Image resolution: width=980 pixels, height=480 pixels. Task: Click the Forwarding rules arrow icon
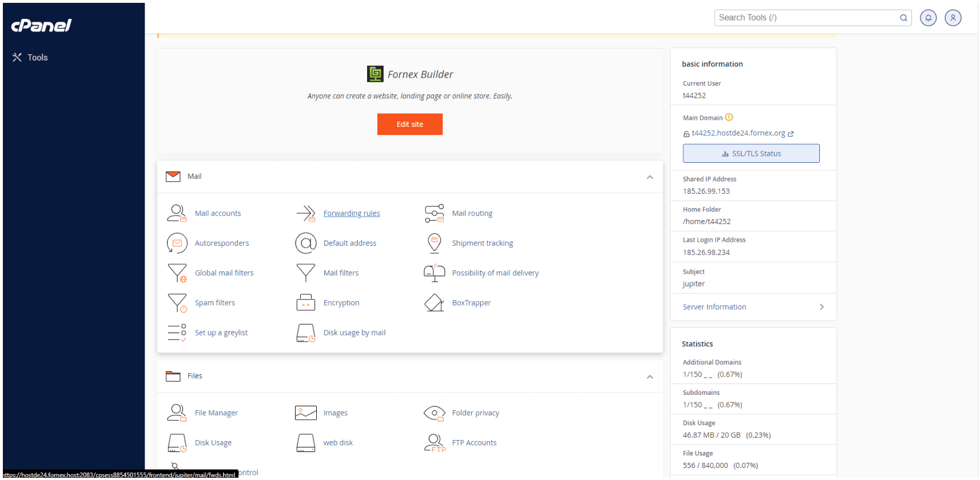coord(306,213)
